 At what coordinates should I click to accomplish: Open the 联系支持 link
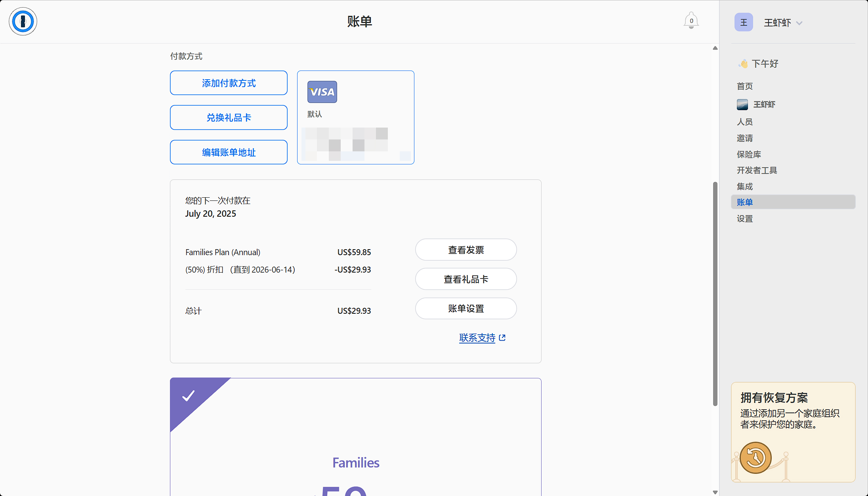point(477,338)
